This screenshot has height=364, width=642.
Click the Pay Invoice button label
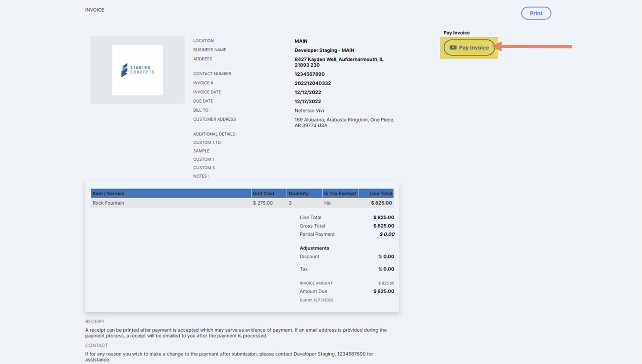[474, 48]
